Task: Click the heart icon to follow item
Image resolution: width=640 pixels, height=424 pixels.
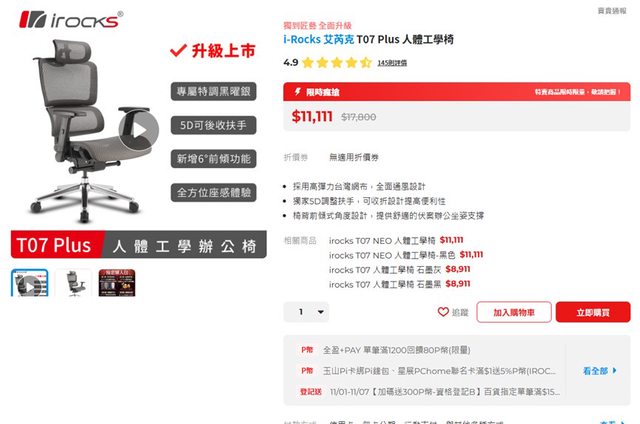Action: tap(443, 312)
